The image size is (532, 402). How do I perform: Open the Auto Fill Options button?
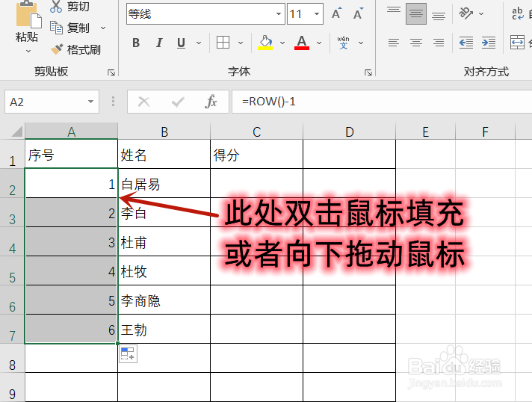click(x=129, y=354)
